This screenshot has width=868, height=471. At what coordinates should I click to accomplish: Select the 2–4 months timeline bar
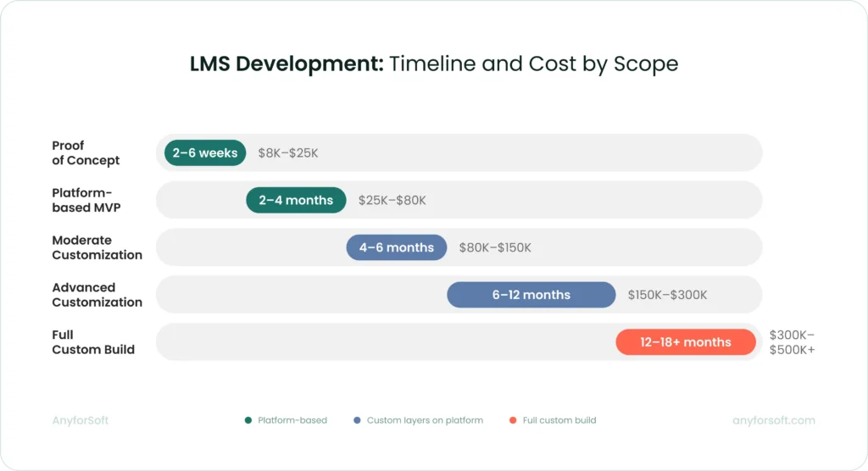[296, 200]
